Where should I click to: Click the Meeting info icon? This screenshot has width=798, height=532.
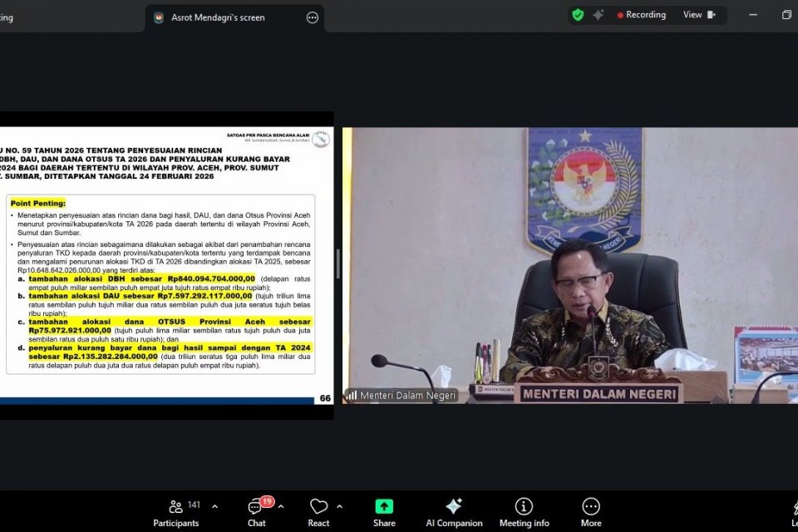click(524, 506)
